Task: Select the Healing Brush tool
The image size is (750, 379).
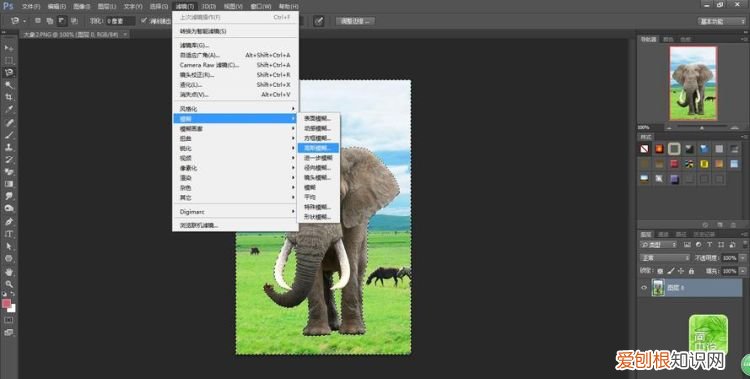Action: coord(9,123)
